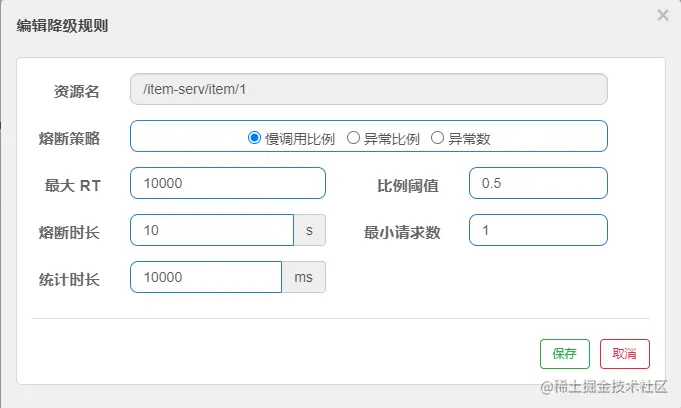Cancel editing with 取消 button

[625, 354]
